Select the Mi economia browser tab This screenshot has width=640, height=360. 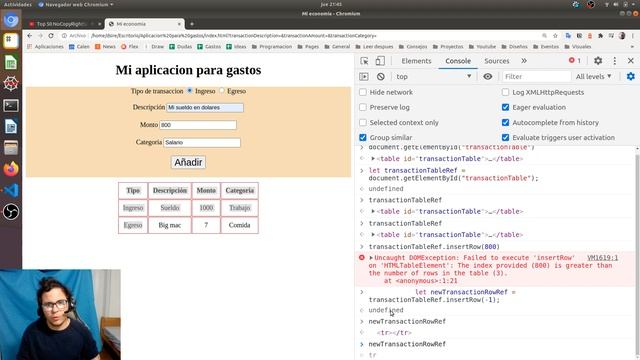144,24
